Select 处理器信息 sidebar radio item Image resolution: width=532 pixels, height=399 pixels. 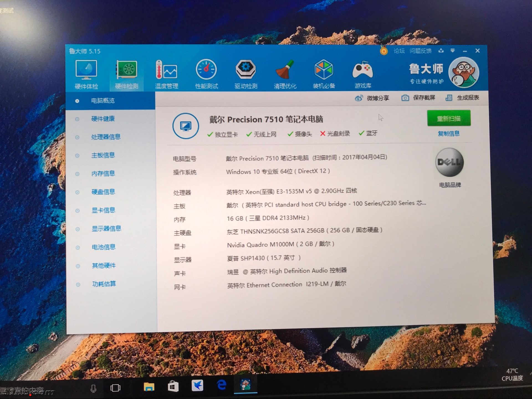(106, 137)
